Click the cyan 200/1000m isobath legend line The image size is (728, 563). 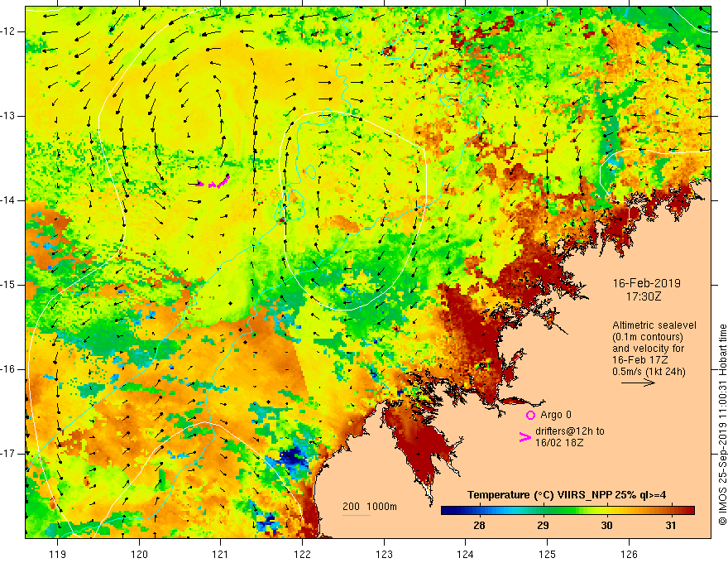[357, 515]
